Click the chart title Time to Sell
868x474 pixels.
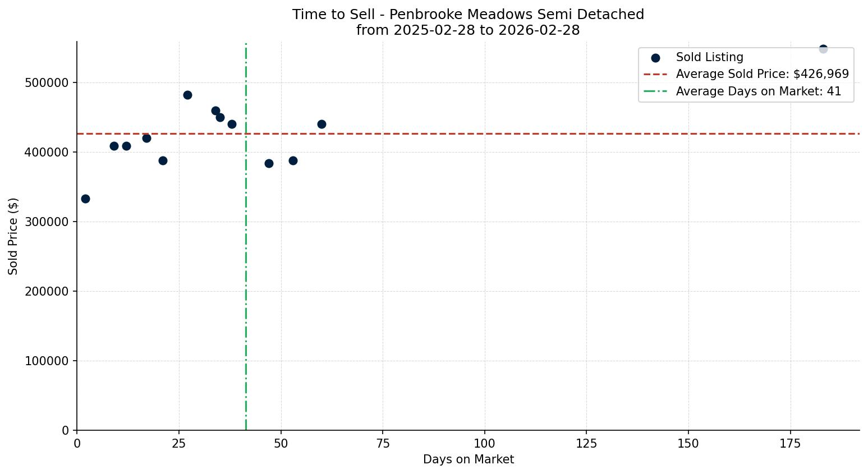[468, 15]
